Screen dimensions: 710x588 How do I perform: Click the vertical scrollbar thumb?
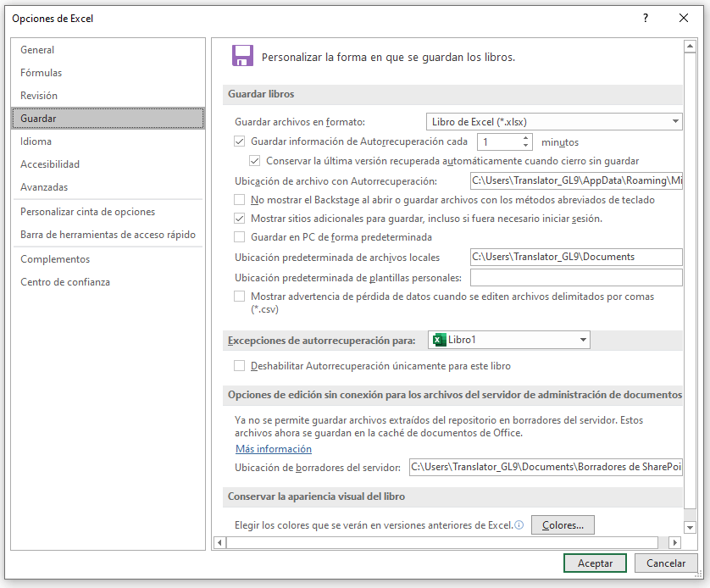pos(690,280)
